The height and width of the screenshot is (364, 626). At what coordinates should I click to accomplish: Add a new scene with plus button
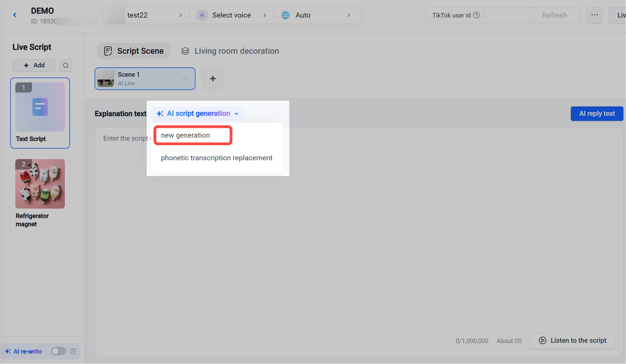click(213, 79)
